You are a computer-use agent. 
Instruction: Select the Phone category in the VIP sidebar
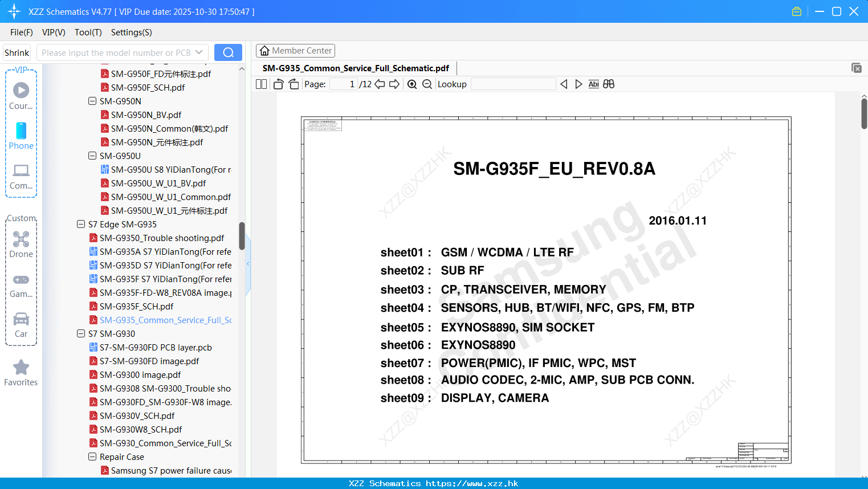click(x=21, y=136)
